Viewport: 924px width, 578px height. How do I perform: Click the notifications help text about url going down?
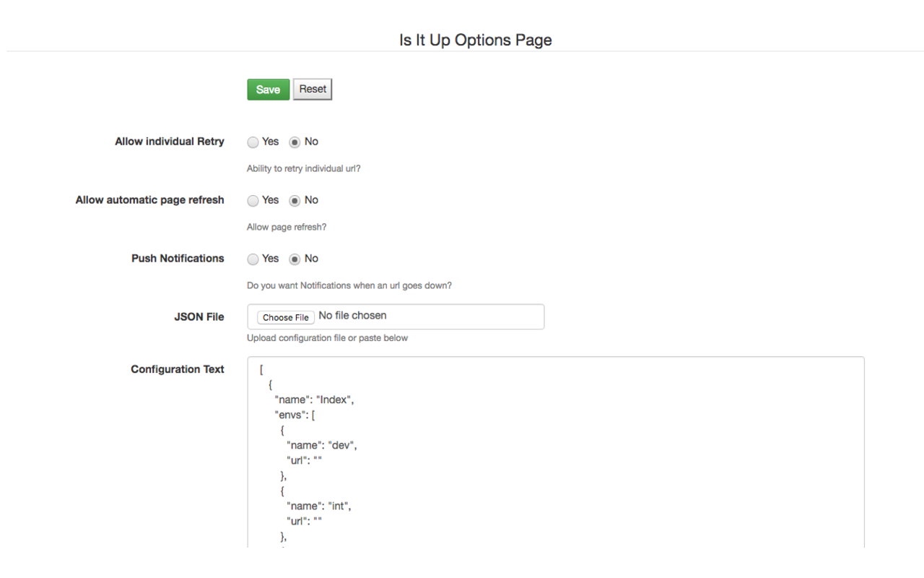coord(349,286)
